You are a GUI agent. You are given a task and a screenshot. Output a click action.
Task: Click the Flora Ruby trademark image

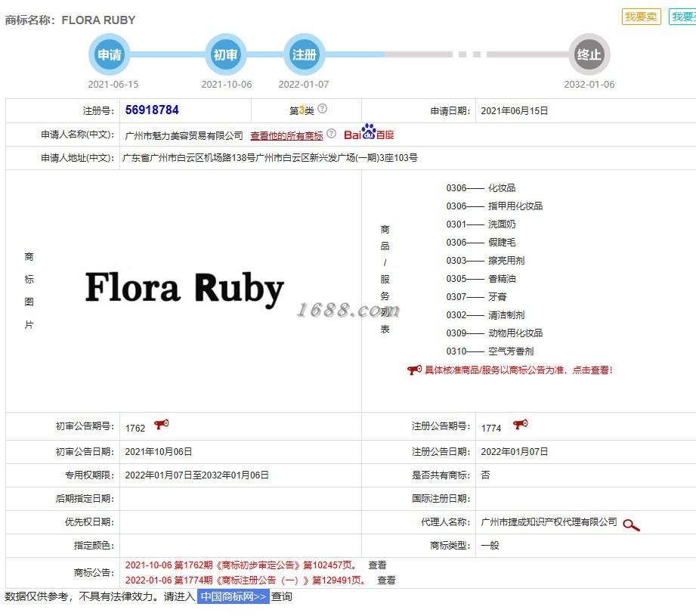pyautogui.click(x=184, y=289)
